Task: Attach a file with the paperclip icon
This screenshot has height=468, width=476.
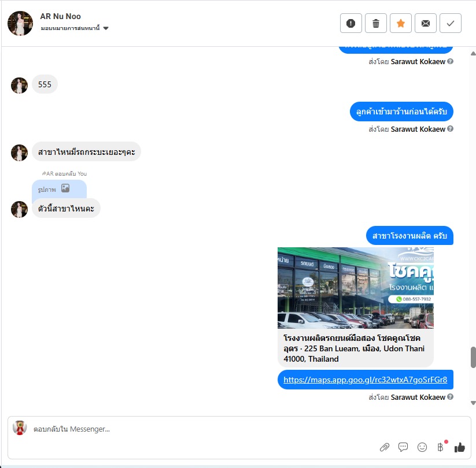Action: click(x=384, y=447)
